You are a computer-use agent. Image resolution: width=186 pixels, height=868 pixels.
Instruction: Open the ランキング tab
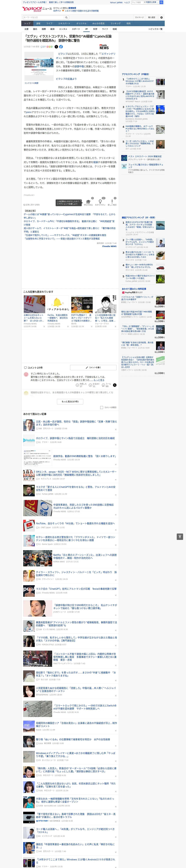pos(115,24)
